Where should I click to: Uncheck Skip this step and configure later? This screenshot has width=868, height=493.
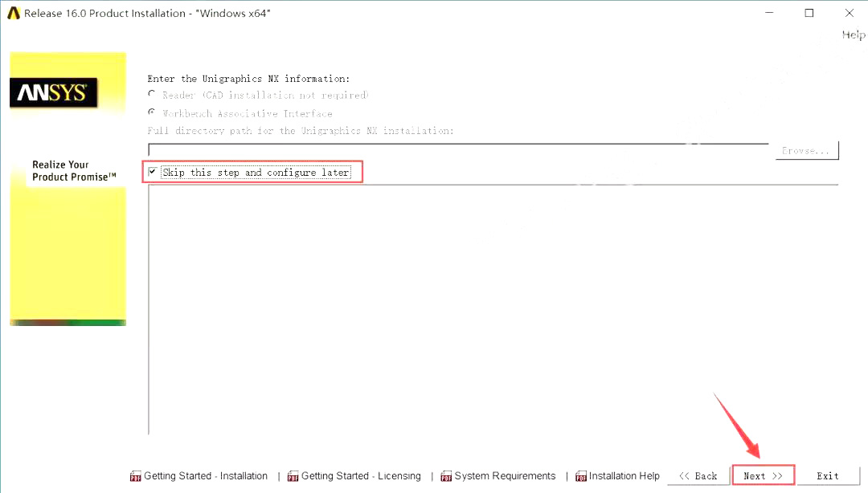coord(153,171)
